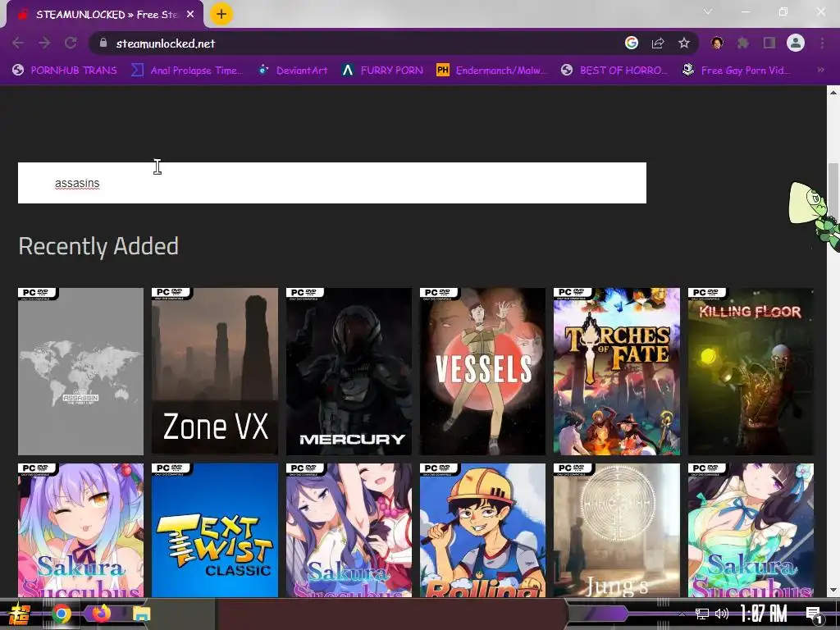The width and height of the screenshot is (840, 630).
Task: Share this page via the share icon
Action: pyautogui.click(x=658, y=43)
